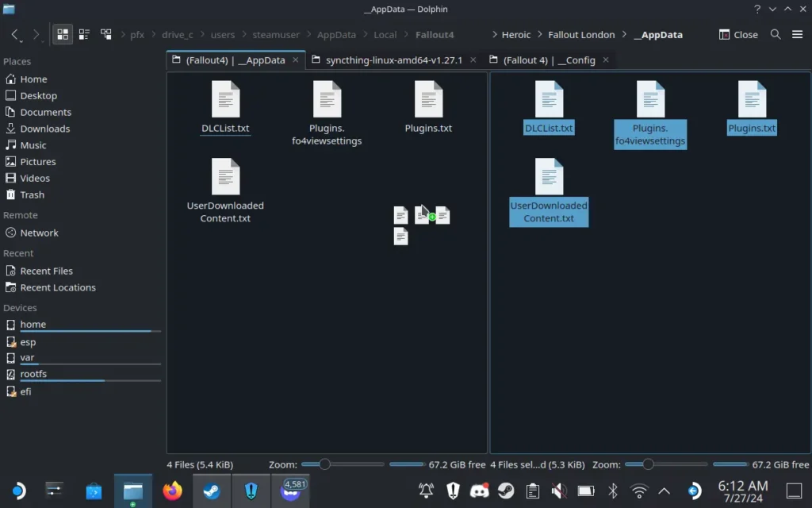Click Fallout London breadcrumb

[x=581, y=35]
